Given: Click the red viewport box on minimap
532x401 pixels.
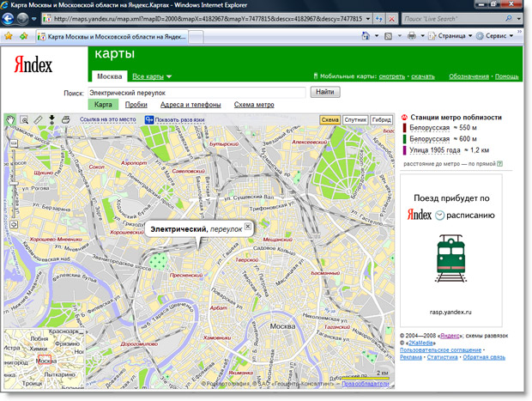Looking at the screenshot, I should 44,360.
